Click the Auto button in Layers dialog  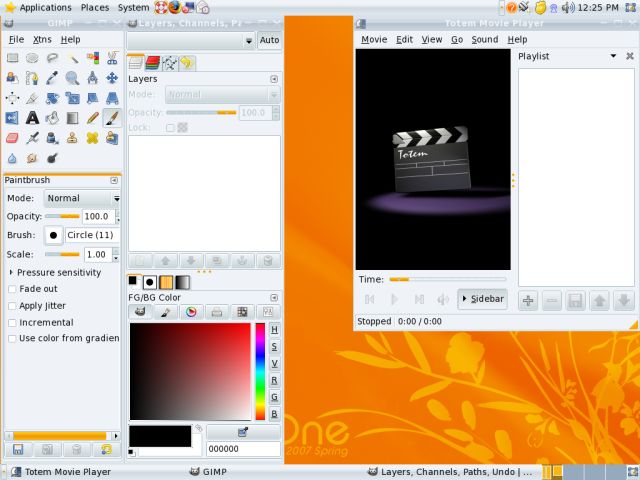pyautogui.click(x=269, y=41)
